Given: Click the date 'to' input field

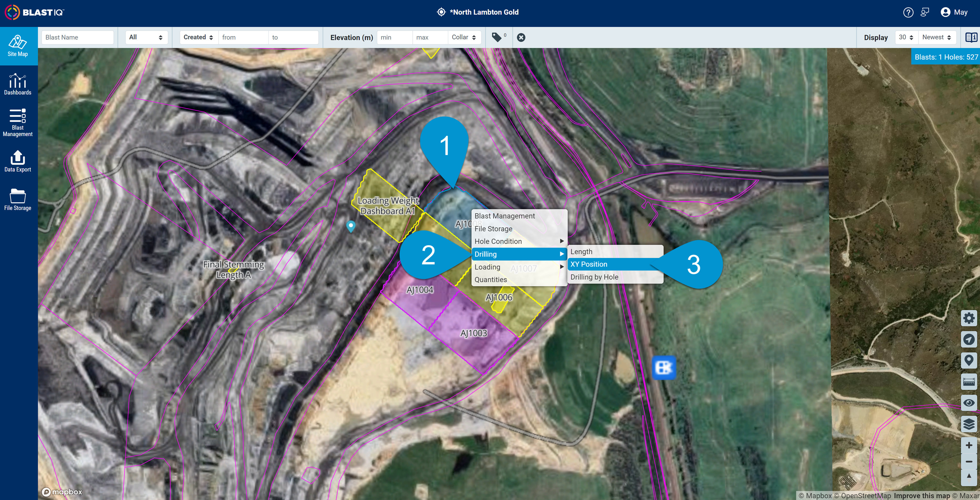Looking at the screenshot, I should 293,37.
